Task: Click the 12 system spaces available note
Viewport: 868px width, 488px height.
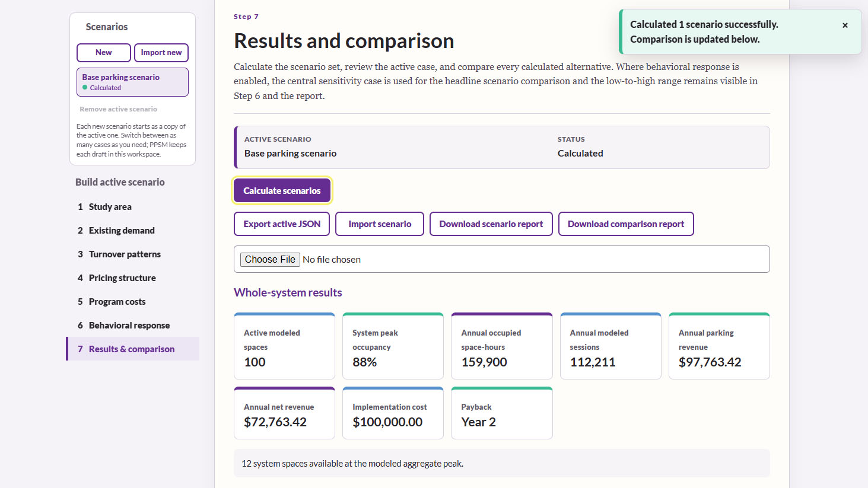Action: pyautogui.click(x=502, y=464)
